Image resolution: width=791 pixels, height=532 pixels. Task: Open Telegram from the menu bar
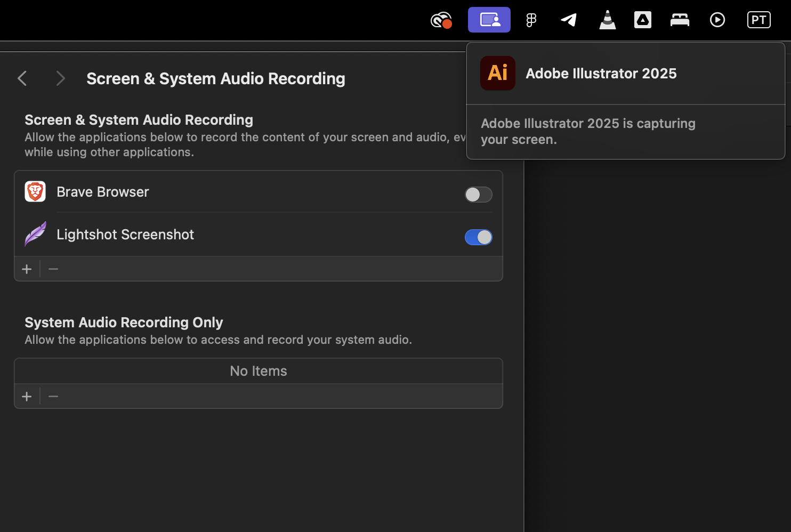tap(569, 20)
